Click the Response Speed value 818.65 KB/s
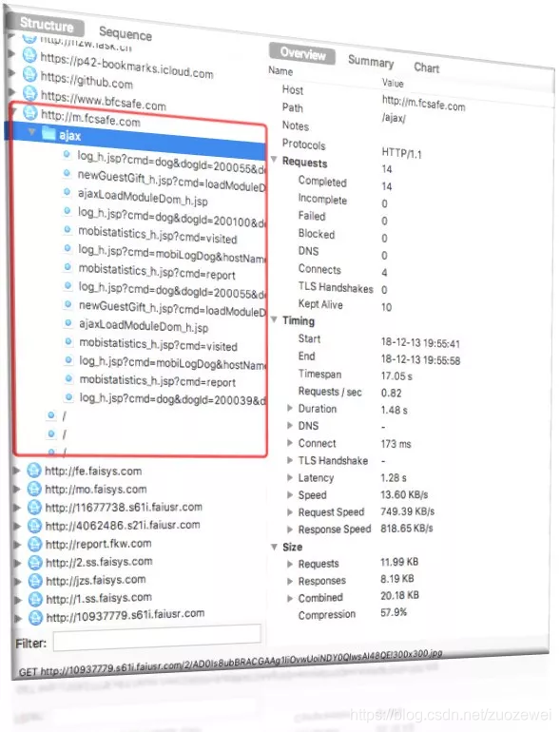Screen dimensions: 560x732 click(407, 529)
